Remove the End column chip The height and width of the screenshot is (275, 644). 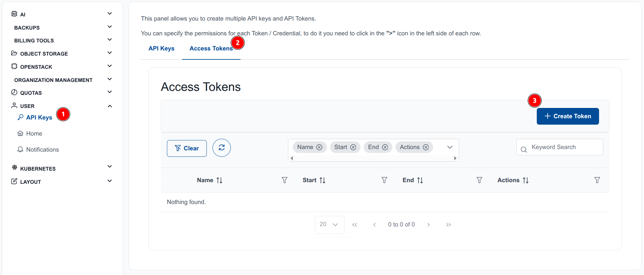coord(385,147)
